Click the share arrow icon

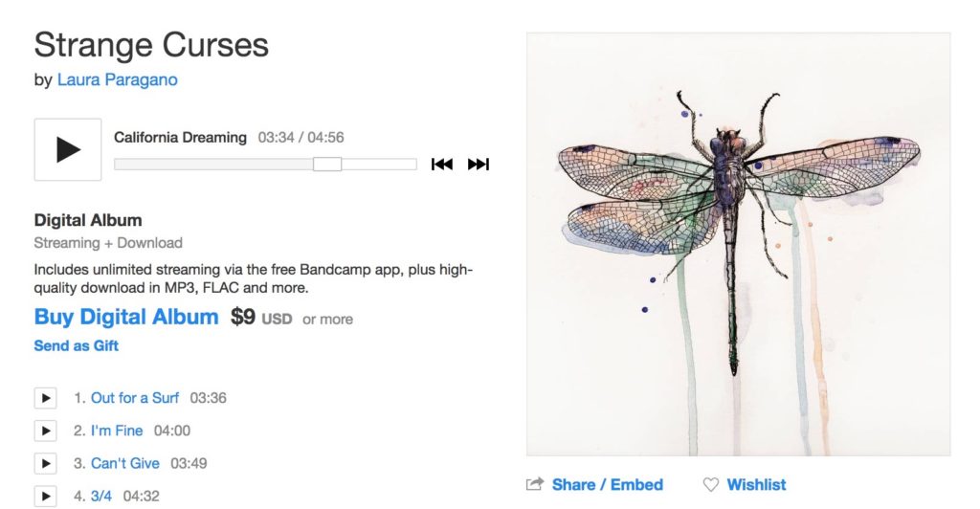535,484
